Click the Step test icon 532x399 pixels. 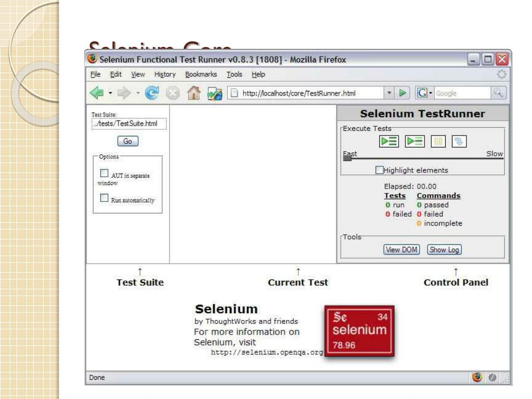(459, 141)
